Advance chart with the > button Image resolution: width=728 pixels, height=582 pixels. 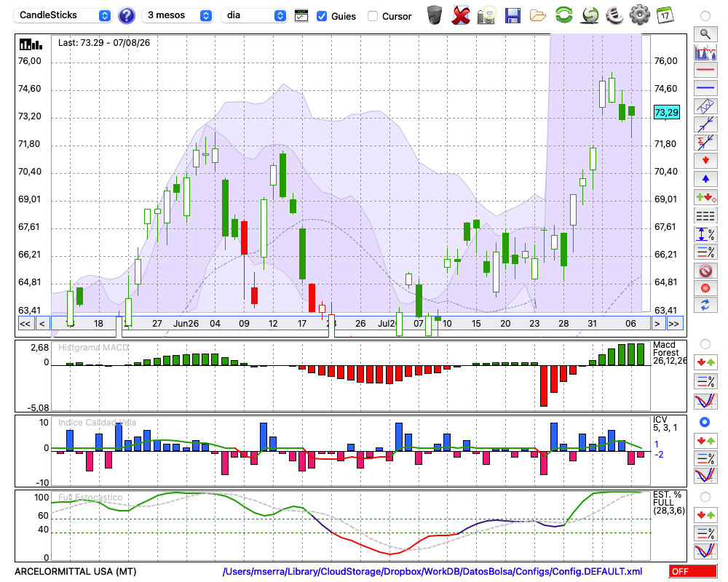[x=657, y=324]
